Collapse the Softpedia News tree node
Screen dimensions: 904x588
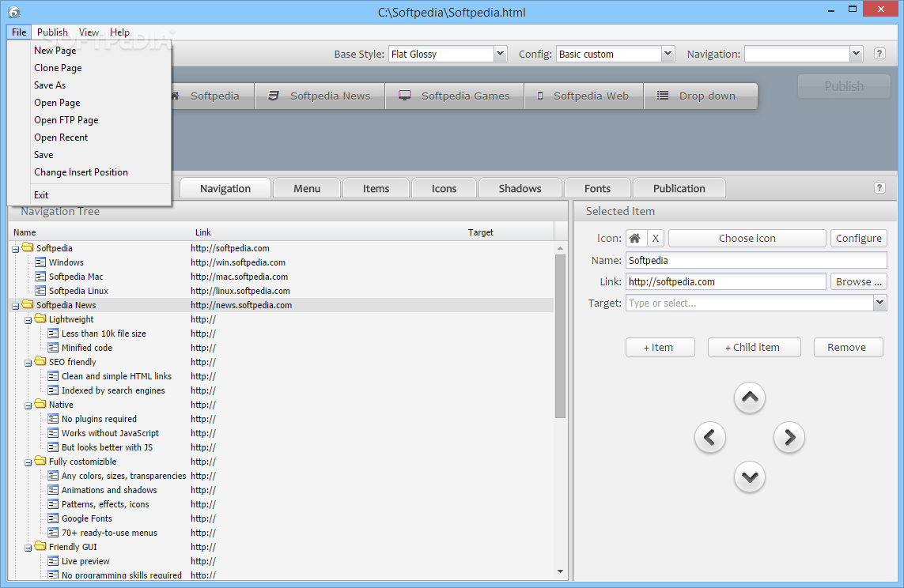coord(16,306)
